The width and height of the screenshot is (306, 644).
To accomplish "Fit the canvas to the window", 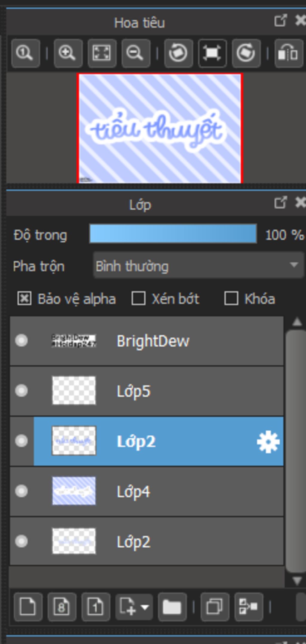I will click(x=102, y=53).
